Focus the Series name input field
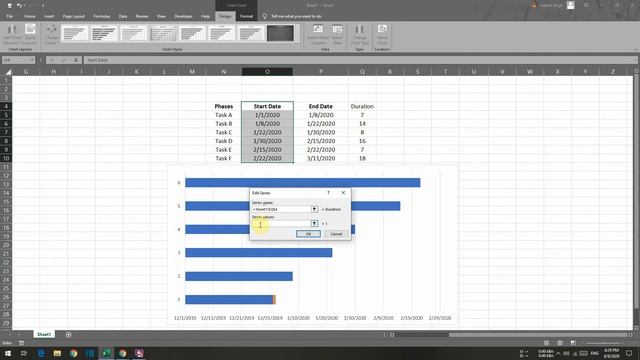 (x=281, y=209)
